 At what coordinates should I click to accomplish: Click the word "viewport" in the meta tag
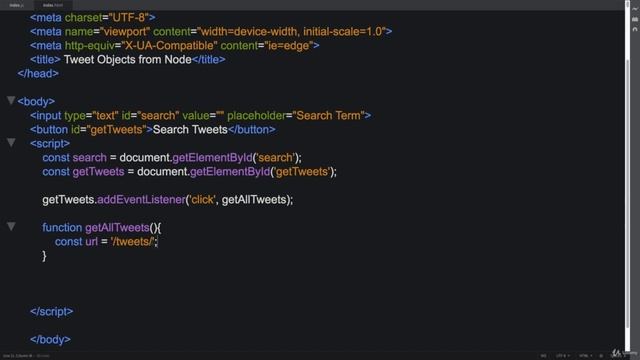click(x=126, y=31)
